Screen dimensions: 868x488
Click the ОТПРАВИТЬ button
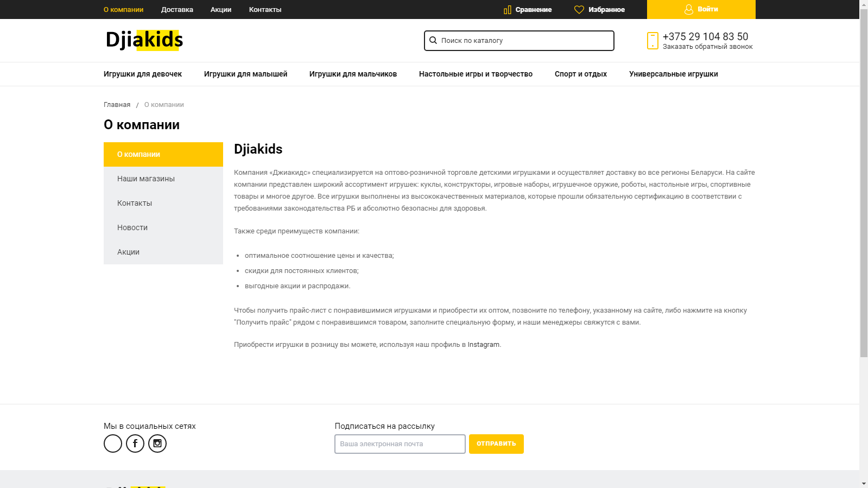496,444
